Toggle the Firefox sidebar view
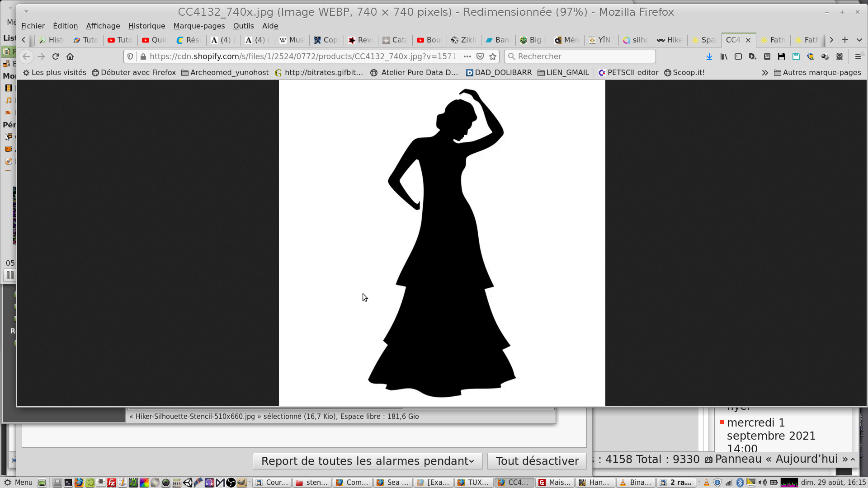Screen dimensions: 868x488 [738, 56]
